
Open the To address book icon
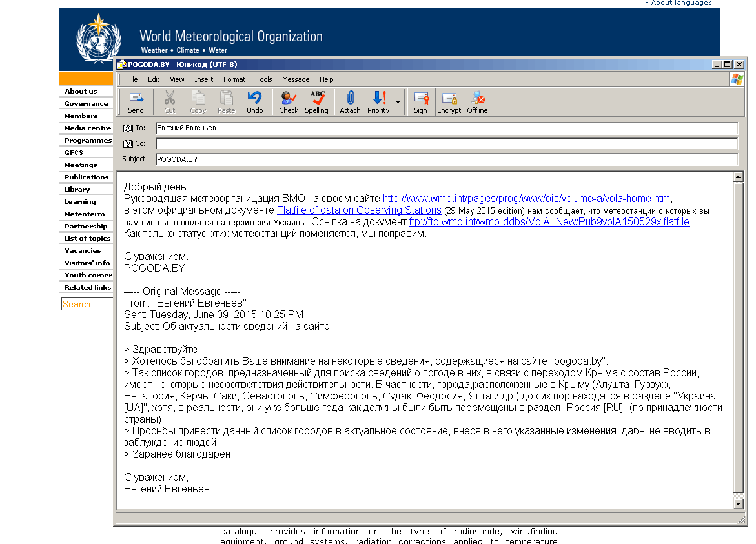click(x=128, y=128)
